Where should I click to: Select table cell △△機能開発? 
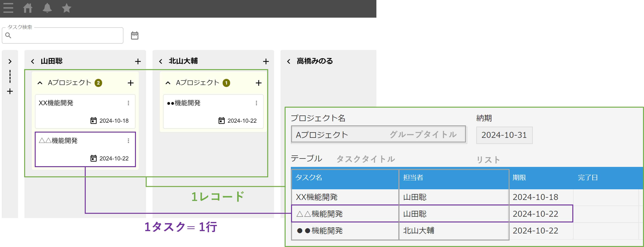pos(345,214)
